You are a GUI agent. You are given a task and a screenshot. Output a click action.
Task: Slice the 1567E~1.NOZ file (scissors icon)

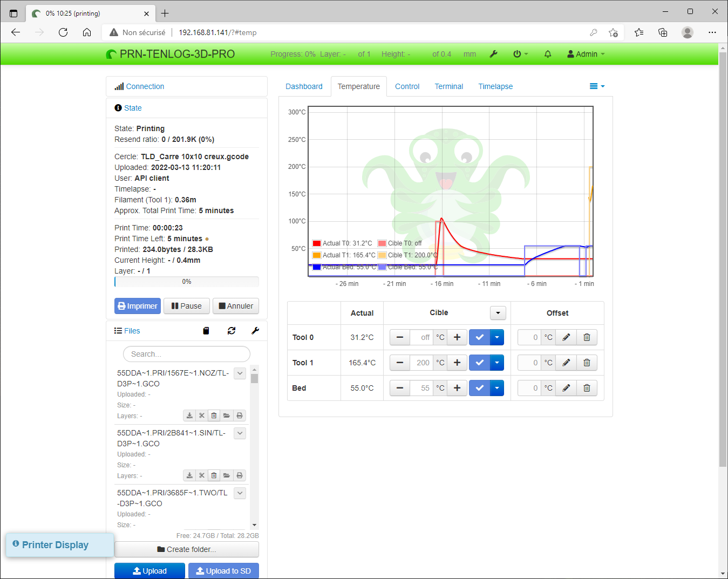[x=202, y=415]
